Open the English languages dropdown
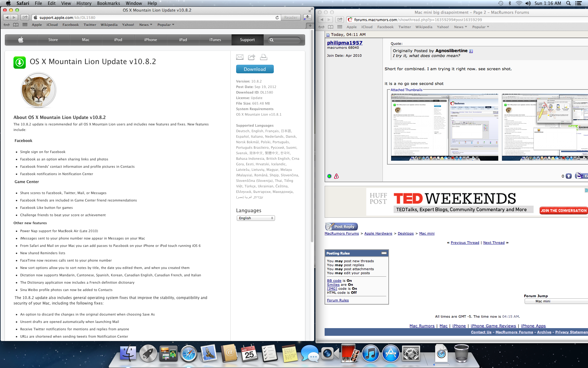 256,218
